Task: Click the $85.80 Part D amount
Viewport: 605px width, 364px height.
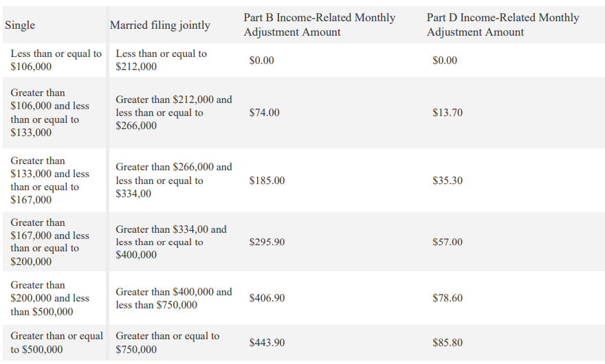Action: point(448,343)
